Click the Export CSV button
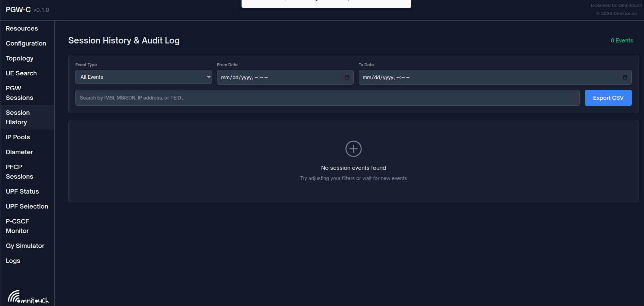 pos(608,98)
